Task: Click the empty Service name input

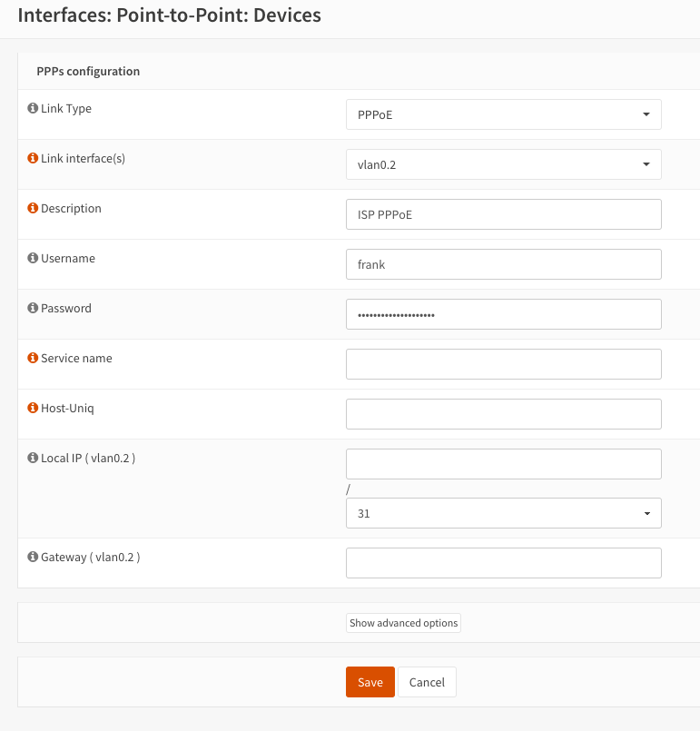Action: 503,364
